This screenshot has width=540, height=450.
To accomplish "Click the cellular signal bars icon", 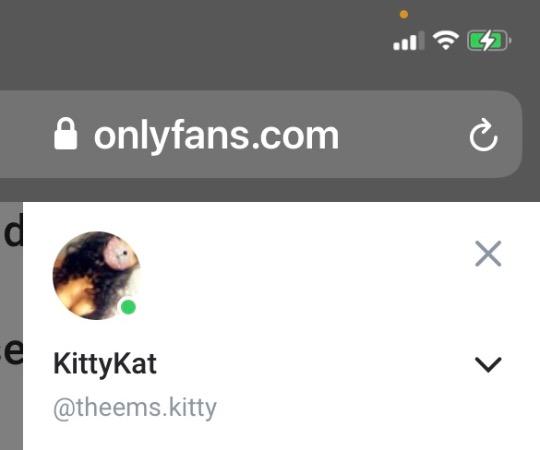I will [409, 41].
